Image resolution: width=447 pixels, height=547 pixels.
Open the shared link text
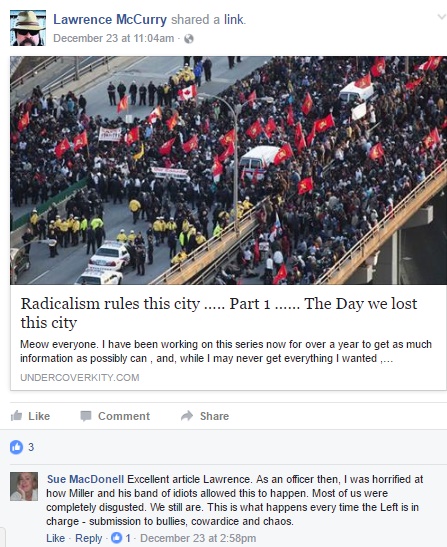coord(234,20)
